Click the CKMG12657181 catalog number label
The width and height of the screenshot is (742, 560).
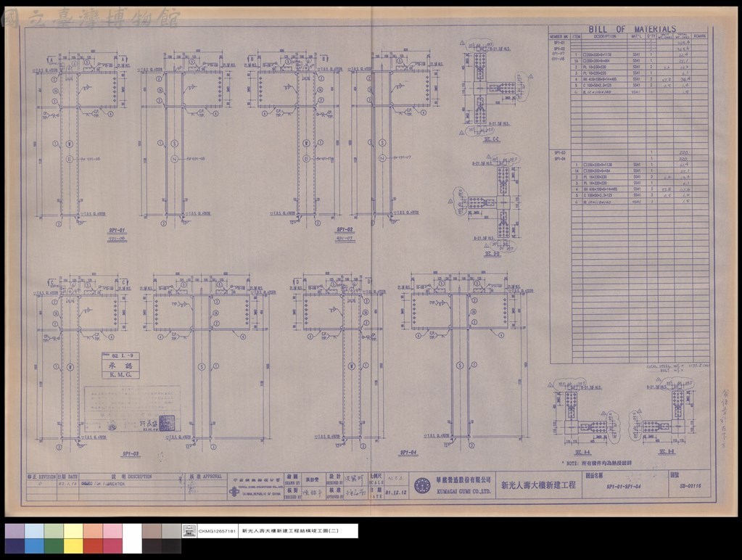[217, 531]
